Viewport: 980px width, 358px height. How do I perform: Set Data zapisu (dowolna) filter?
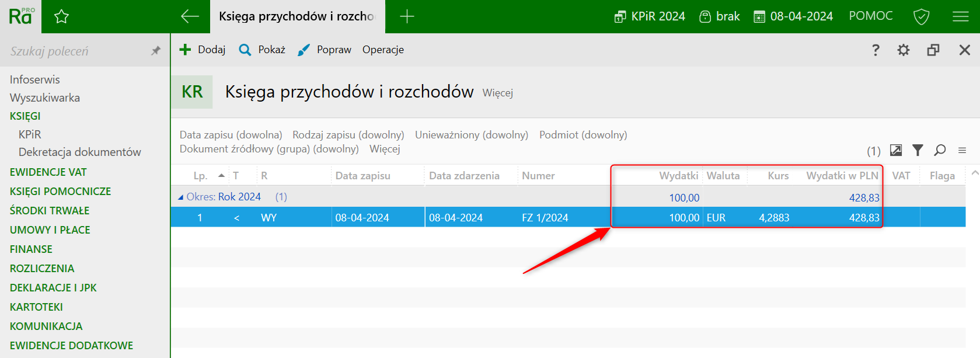(231, 135)
